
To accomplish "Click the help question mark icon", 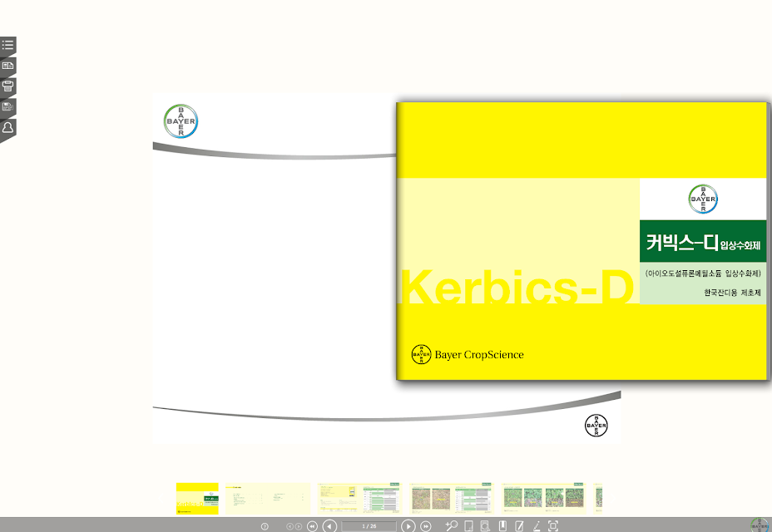I will click(265, 526).
